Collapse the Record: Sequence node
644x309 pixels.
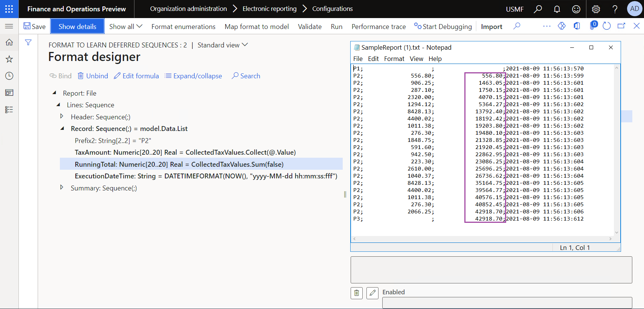(62, 129)
